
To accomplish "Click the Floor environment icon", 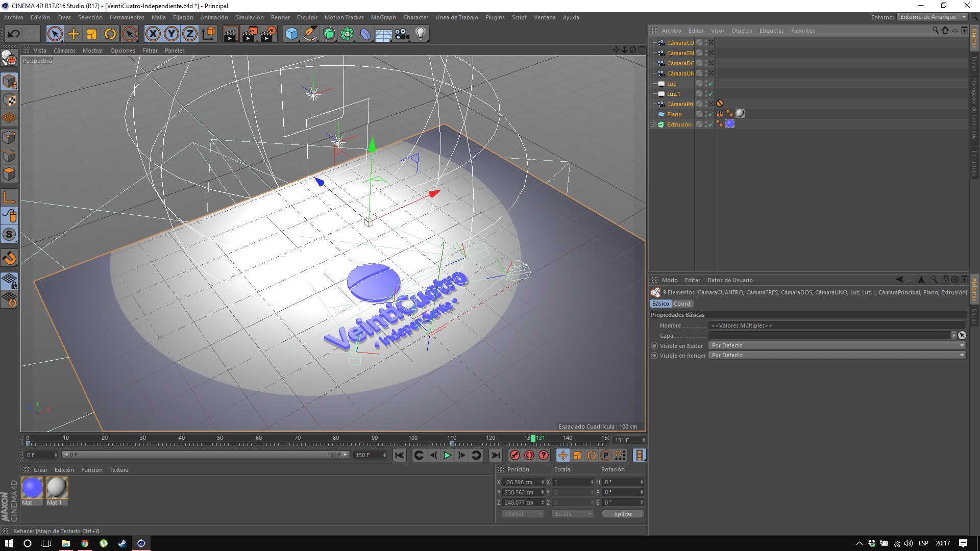I will (x=383, y=34).
